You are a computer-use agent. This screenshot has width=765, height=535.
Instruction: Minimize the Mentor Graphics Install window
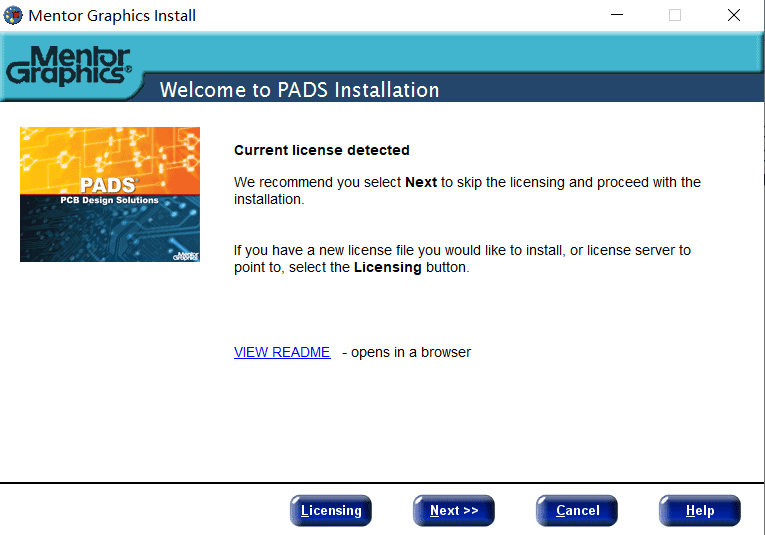pyautogui.click(x=617, y=15)
